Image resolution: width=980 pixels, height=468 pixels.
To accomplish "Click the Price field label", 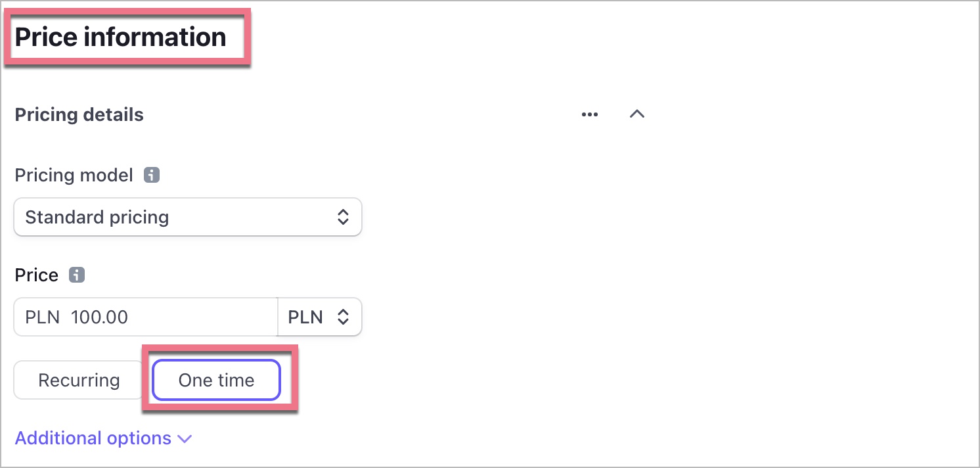I will pos(37,275).
